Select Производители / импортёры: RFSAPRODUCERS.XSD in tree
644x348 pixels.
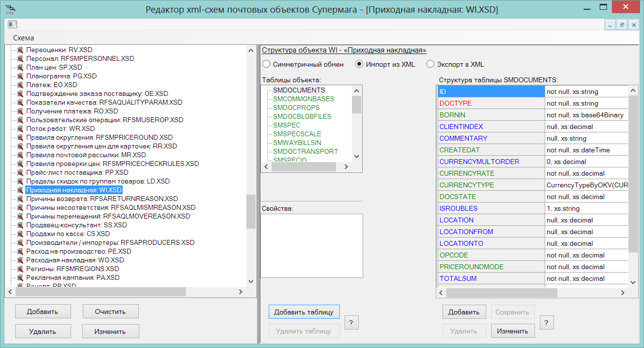(110, 242)
